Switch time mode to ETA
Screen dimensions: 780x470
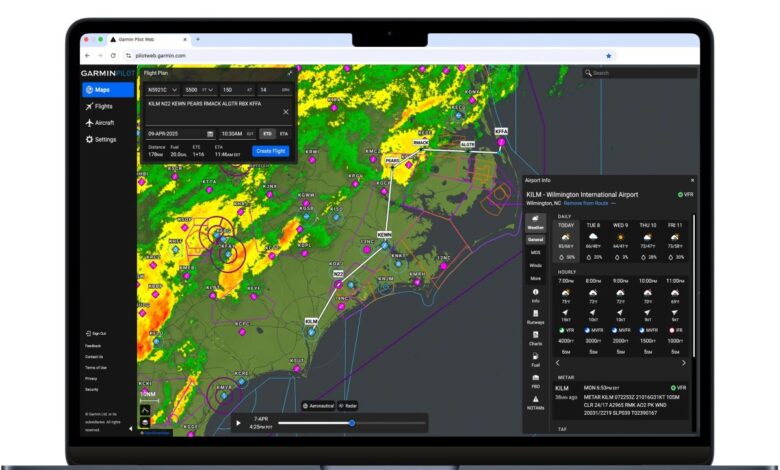[x=284, y=133]
